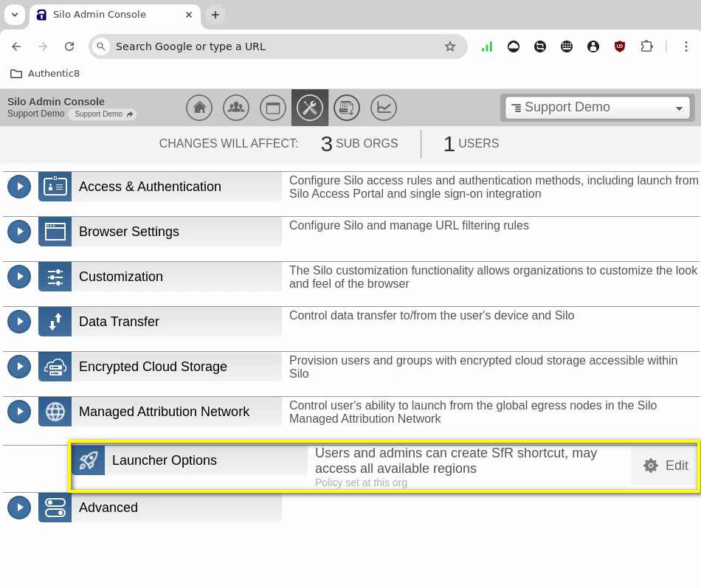
Task: Click the Data Transfer arrows icon
Action: 55,322
